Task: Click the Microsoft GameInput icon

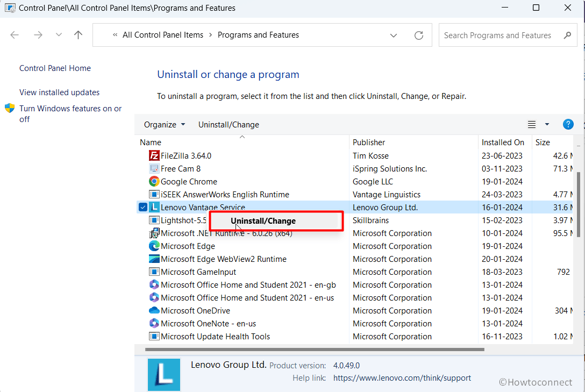Action: pyautogui.click(x=154, y=272)
